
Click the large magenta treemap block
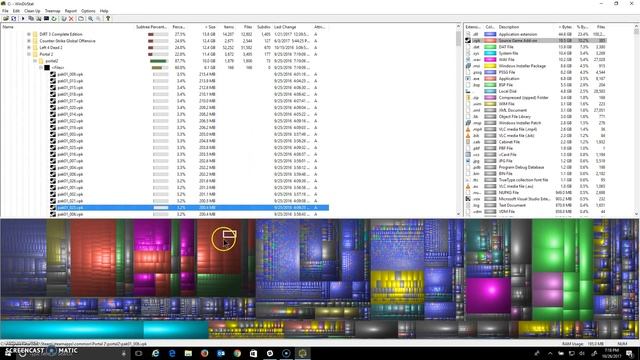tap(489, 295)
